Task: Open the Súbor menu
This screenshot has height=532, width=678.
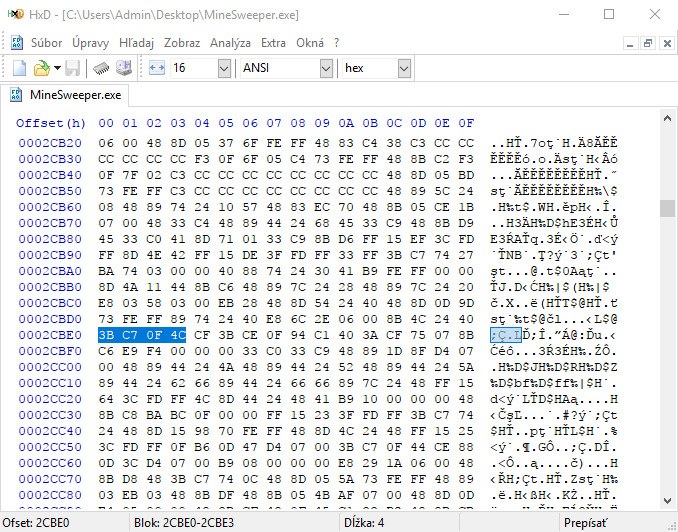Action: pos(46,43)
